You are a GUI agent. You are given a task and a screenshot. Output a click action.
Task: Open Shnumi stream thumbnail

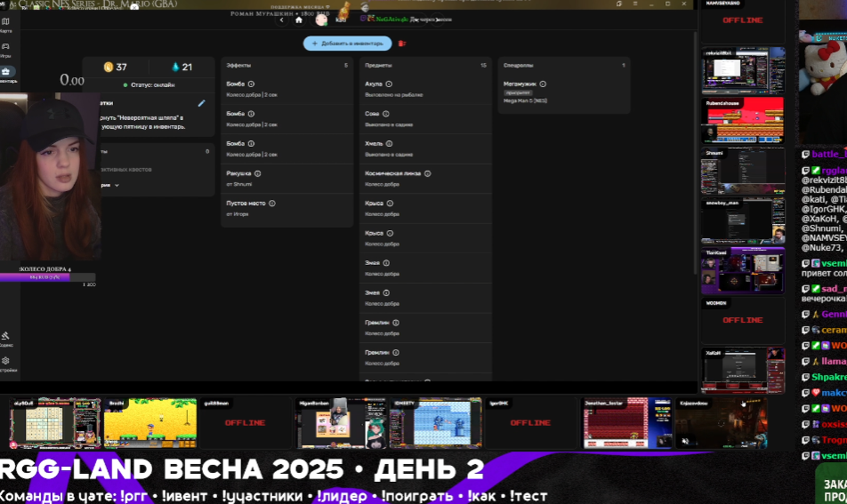click(743, 171)
